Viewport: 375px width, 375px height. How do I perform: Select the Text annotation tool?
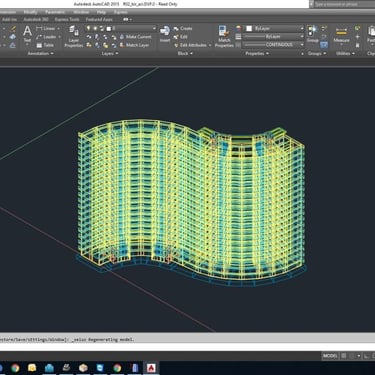coord(27,34)
